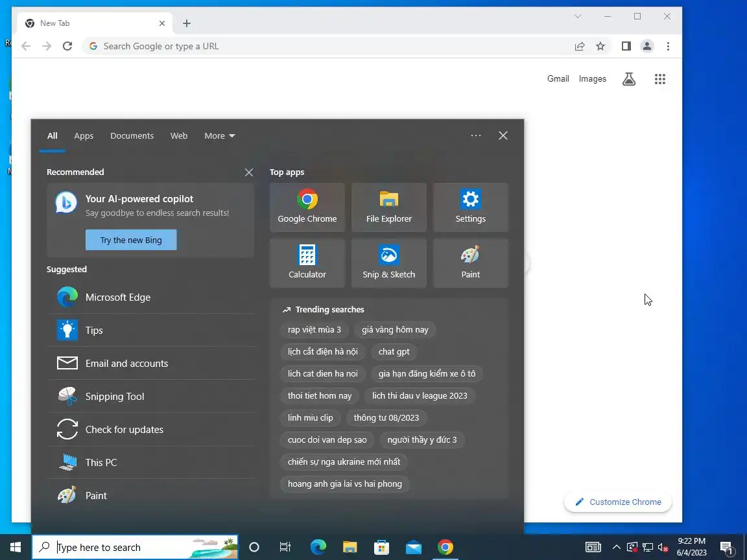Screen dimensions: 747x560
Task: Click muted volume icon in tray
Action: pos(663,547)
